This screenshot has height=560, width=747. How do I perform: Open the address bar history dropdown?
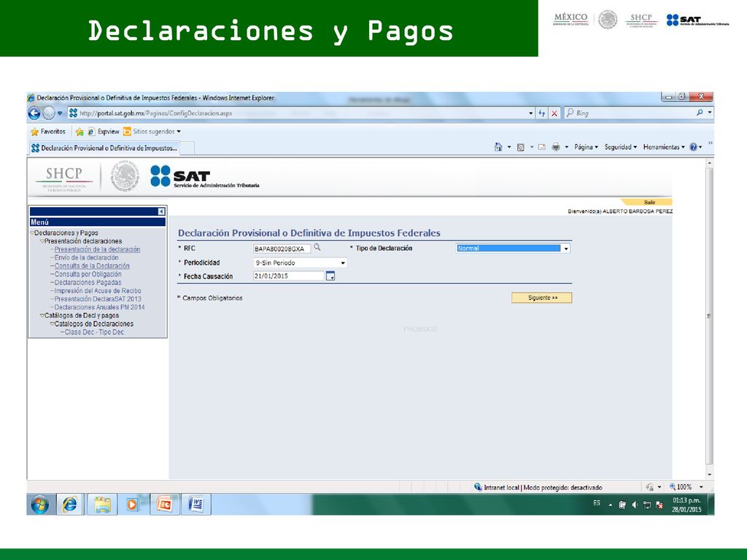click(x=531, y=113)
